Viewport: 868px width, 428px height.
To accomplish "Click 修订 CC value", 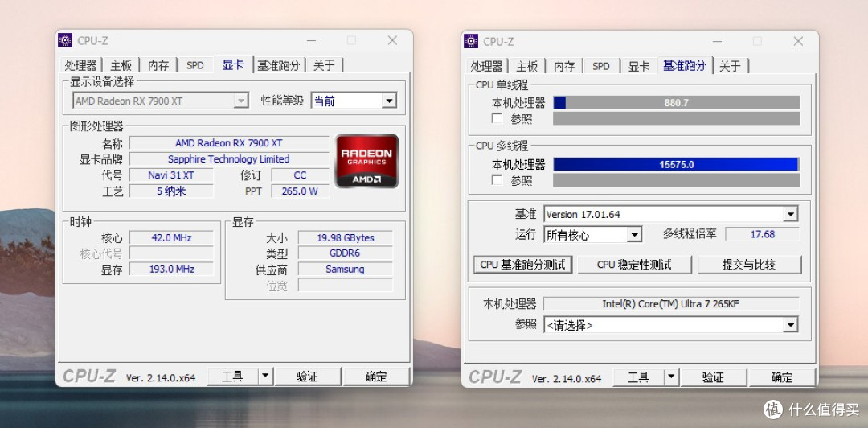I will (x=300, y=175).
